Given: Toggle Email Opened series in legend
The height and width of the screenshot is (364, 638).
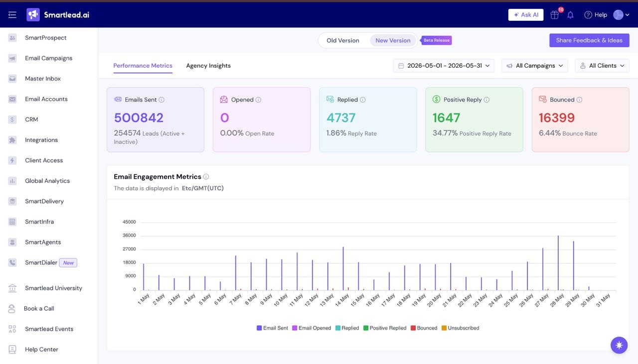Looking at the screenshot, I should (x=312, y=328).
